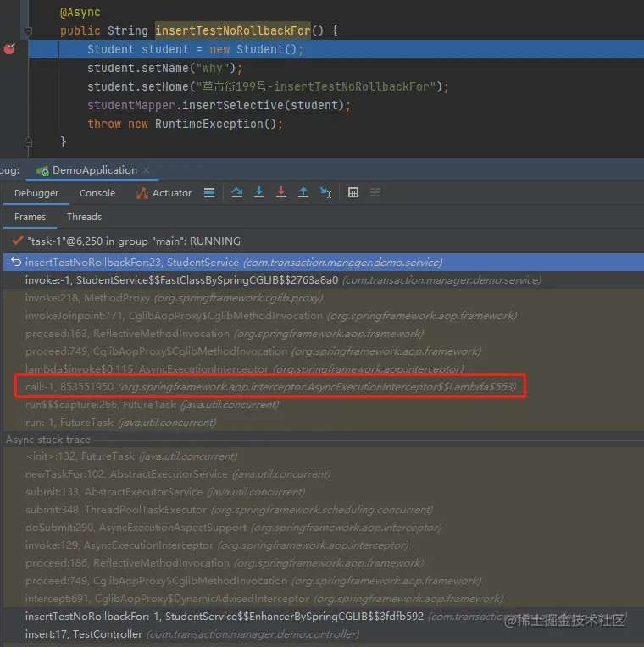Select frame newTaskFor:102, AbstractExecutorService
644x647 pixels.
pyautogui.click(x=323, y=474)
